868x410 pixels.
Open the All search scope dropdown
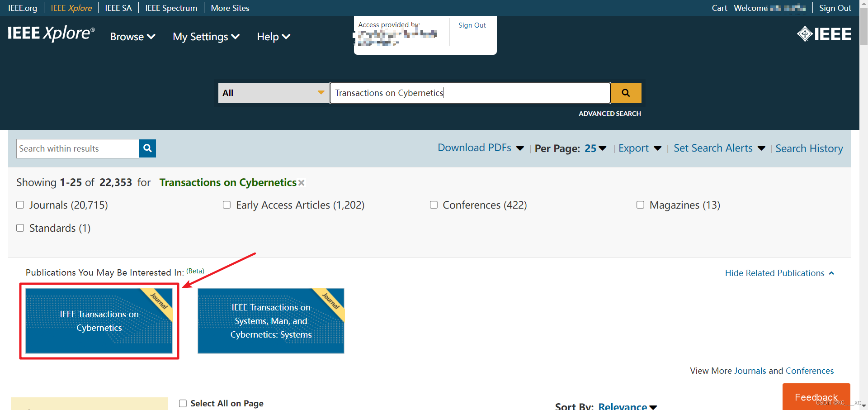274,93
